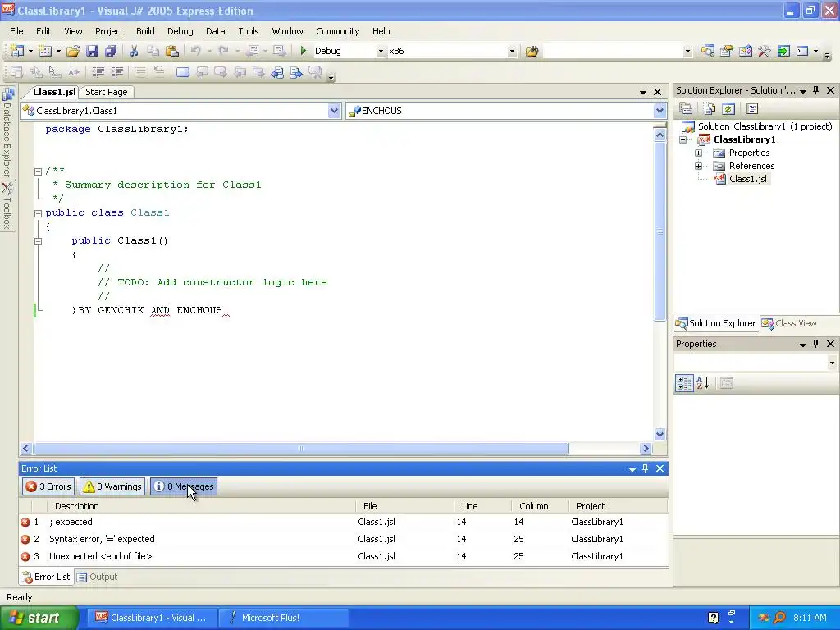Toggle the 0 Warnings filter button
This screenshot has width=840, height=630.
click(112, 486)
